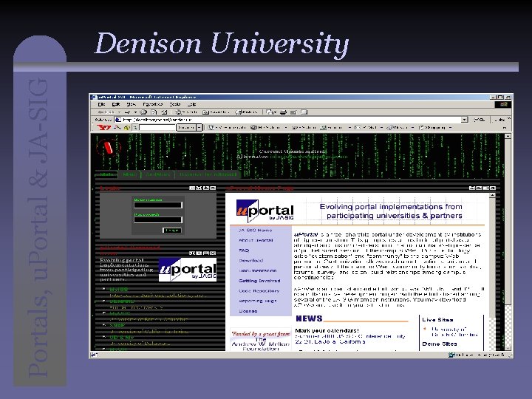Viewport: 532px width, 399px height.
Task: Click the Refresh icon in browser toolbar
Action: point(154,112)
